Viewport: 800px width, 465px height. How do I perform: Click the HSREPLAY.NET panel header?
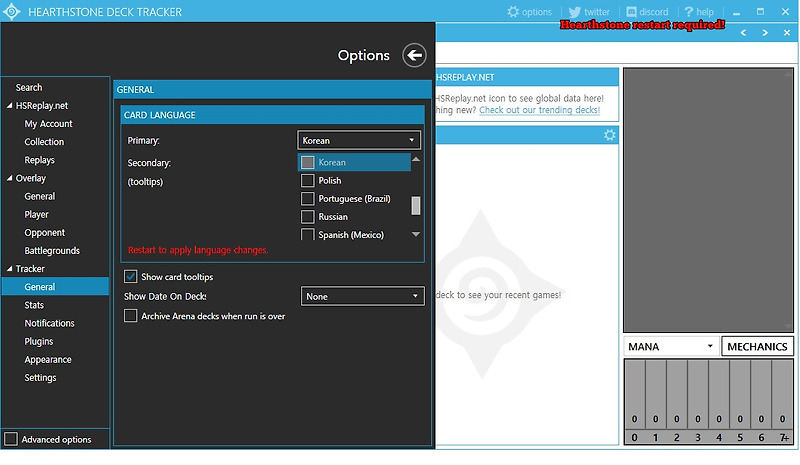pyautogui.click(x=527, y=77)
